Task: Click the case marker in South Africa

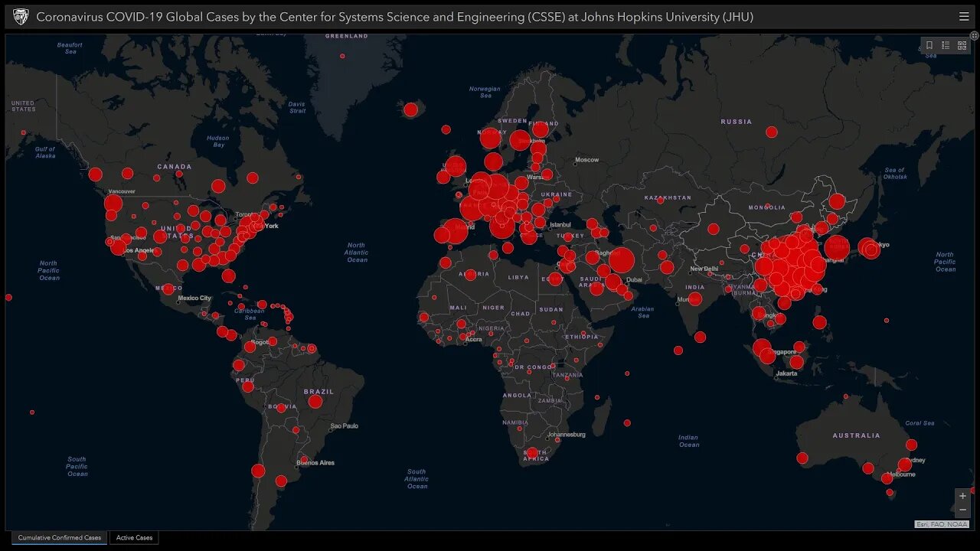Action: pos(532,453)
